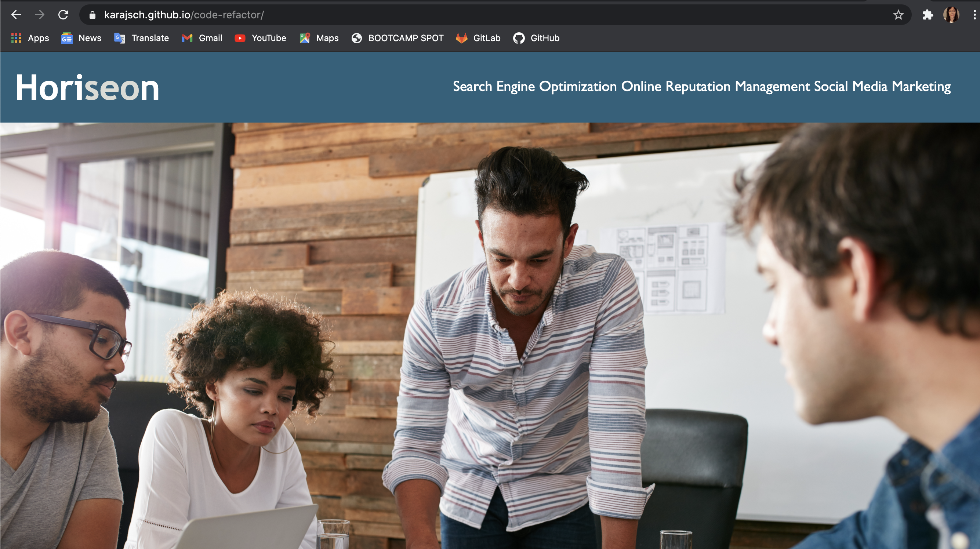Reload the current page
This screenshot has height=549, width=980.
(63, 15)
